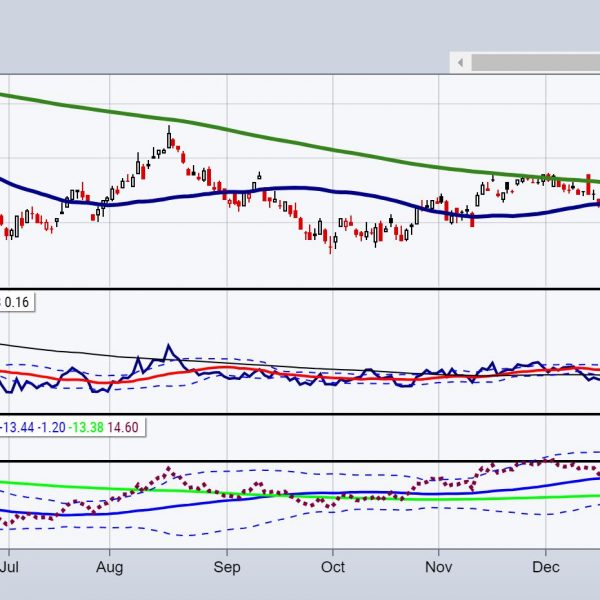
Task: Click the -1.20 indicator value
Action: click(x=51, y=427)
